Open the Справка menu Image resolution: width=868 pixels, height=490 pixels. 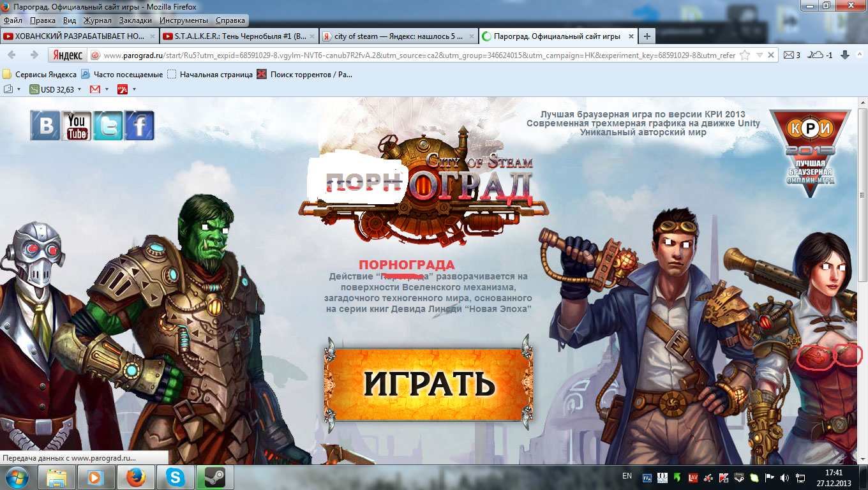(x=230, y=20)
